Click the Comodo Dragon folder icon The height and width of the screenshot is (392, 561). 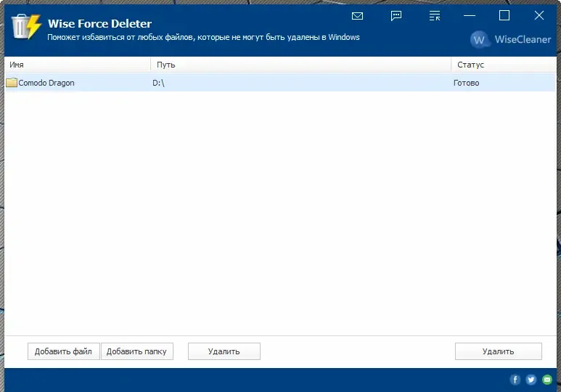pos(12,83)
